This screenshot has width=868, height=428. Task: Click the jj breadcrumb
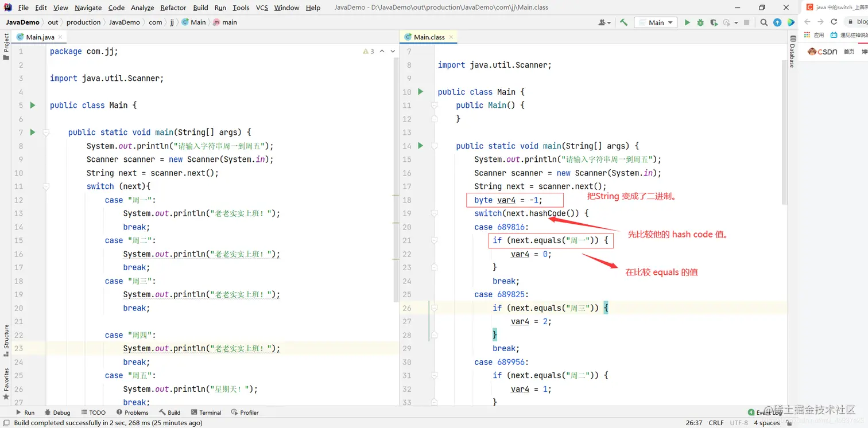click(x=172, y=22)
